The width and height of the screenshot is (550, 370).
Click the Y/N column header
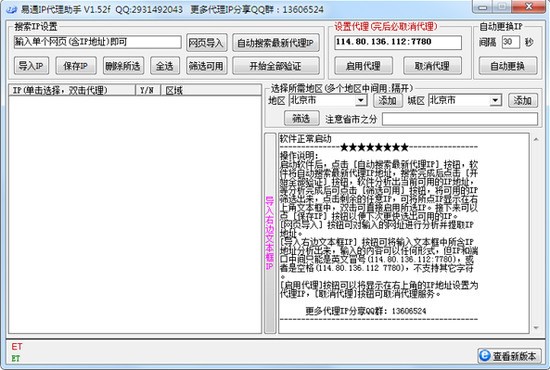pos(148,90)
